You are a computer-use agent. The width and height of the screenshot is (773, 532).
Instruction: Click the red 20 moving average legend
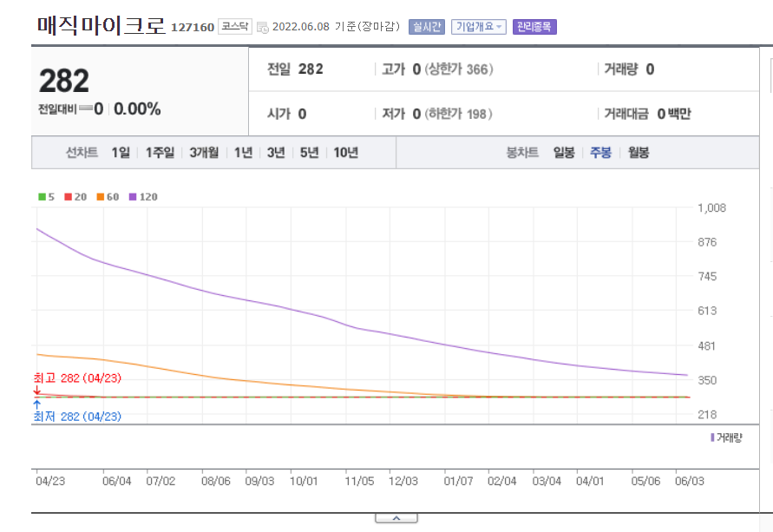pos(75,197)
